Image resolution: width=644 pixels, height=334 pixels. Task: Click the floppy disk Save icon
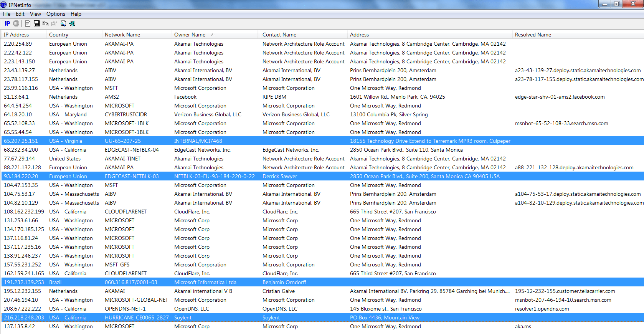tap(37, 23)
